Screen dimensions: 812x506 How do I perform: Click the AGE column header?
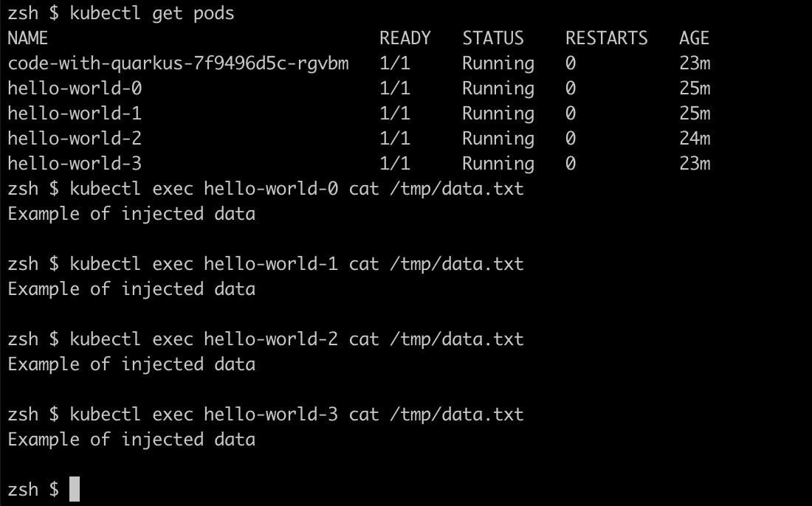695,38
